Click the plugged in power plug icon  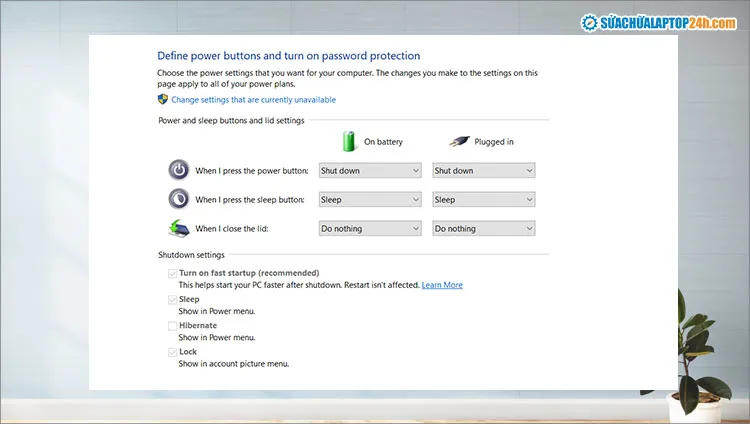click(460, 141)
